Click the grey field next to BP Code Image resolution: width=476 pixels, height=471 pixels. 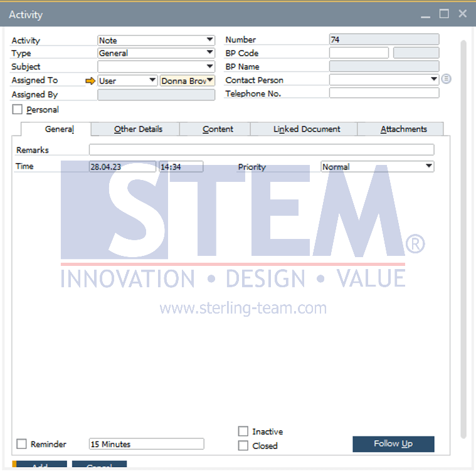(x=416, y=53)
